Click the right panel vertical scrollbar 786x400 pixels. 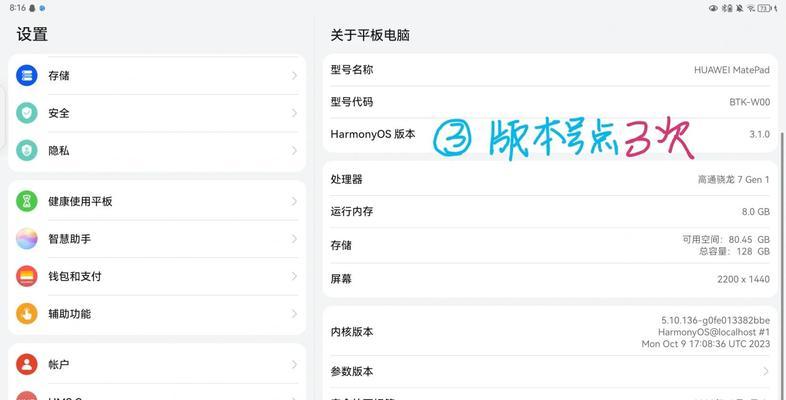782,266
